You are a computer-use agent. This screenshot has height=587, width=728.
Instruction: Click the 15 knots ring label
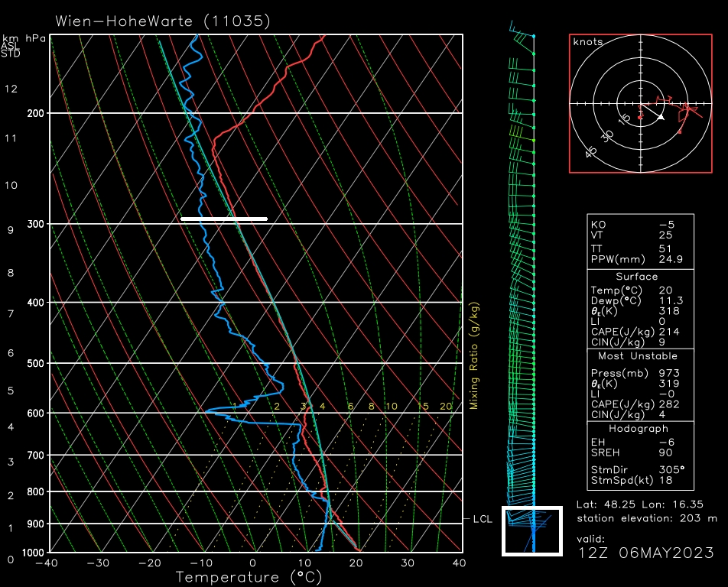point(625,119)
